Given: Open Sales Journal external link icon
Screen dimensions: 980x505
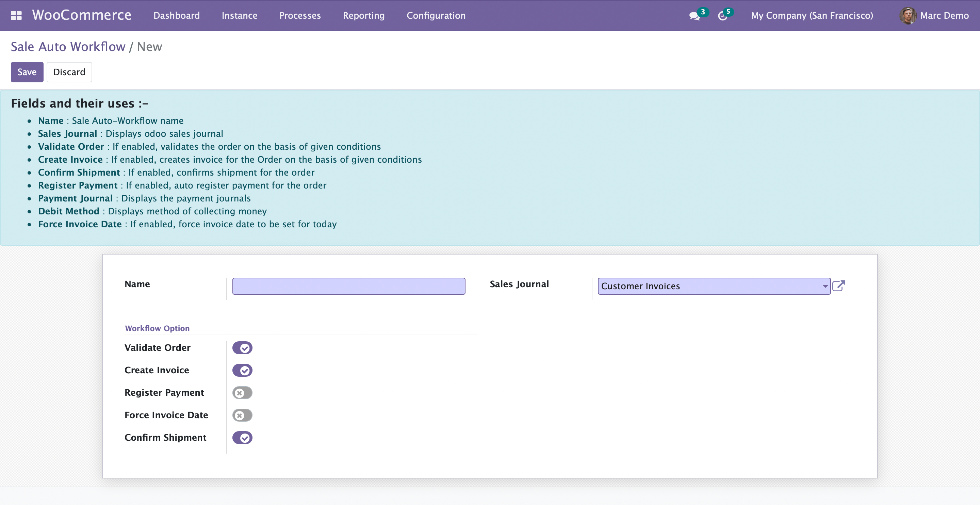Looking at the screenshot, I should (838, 286).
